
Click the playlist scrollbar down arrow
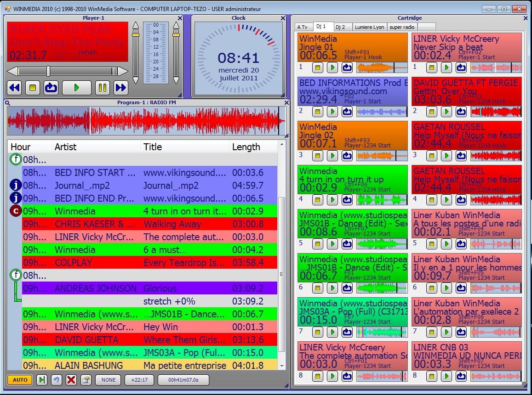(281, 366)
